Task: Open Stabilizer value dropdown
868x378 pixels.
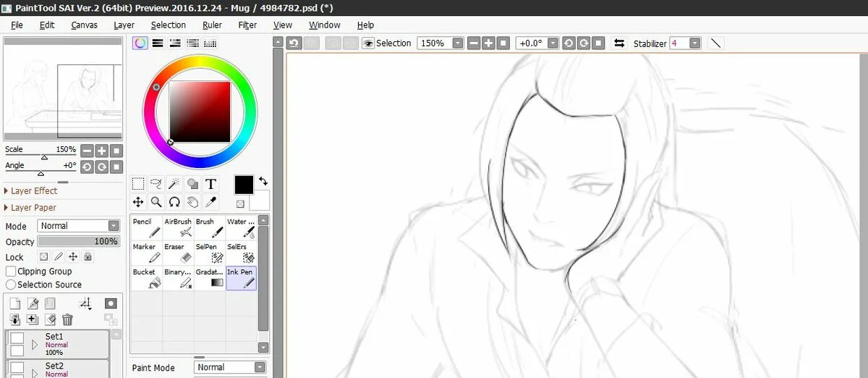Action: click(x=694, y=43)
